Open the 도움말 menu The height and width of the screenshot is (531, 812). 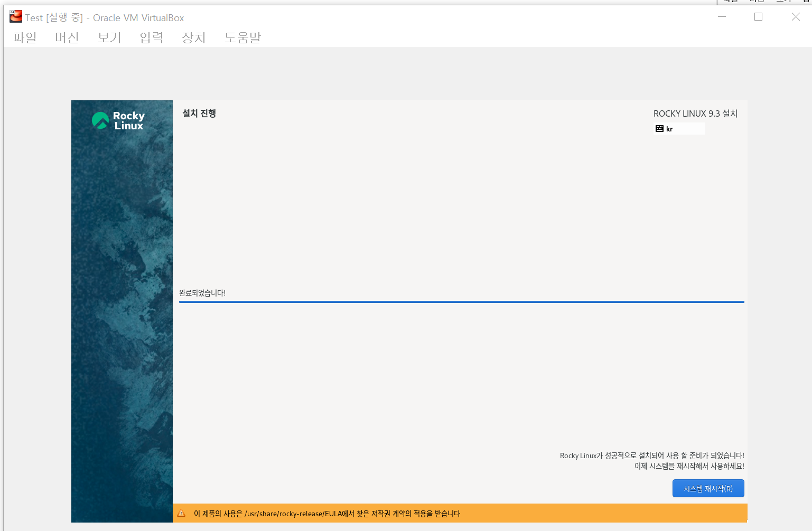tap(242, 37)
